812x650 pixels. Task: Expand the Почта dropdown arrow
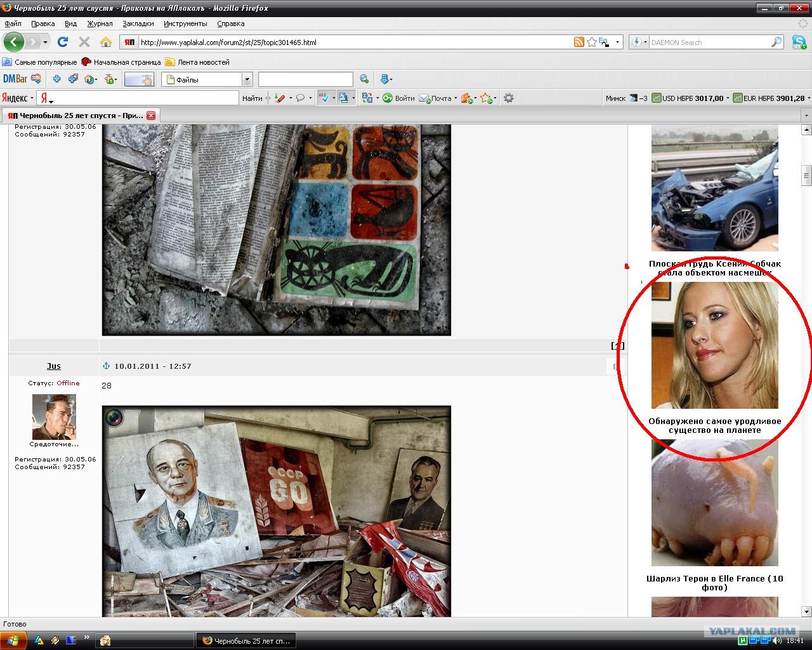[x=455, y=98]
